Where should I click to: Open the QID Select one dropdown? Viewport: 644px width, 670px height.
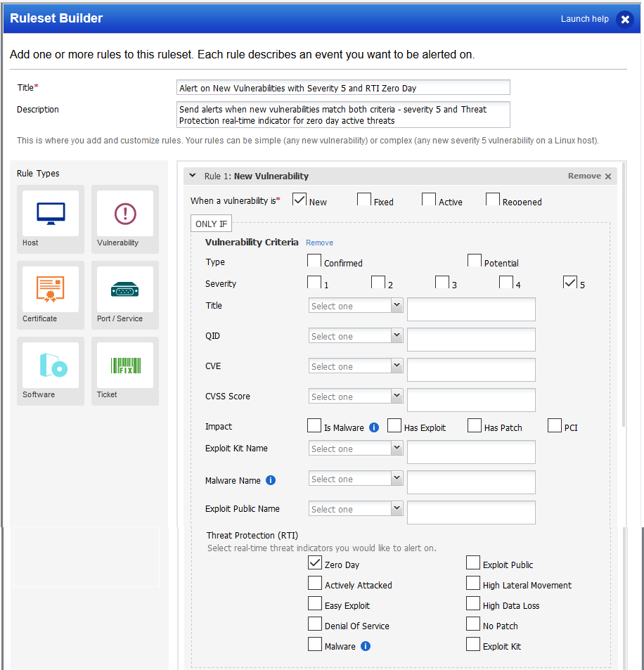pyautogui.click(x=356, y=336)
